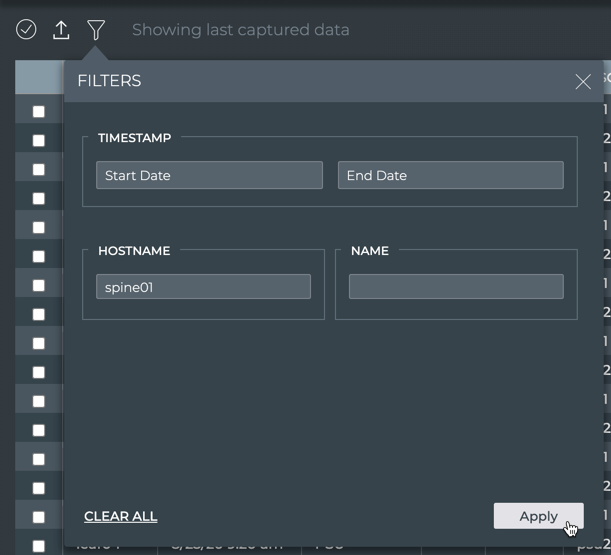The width and height of the screenshot is (611, 555).
Task: Toggle the funnel filter icon
Action: point(95,30)
